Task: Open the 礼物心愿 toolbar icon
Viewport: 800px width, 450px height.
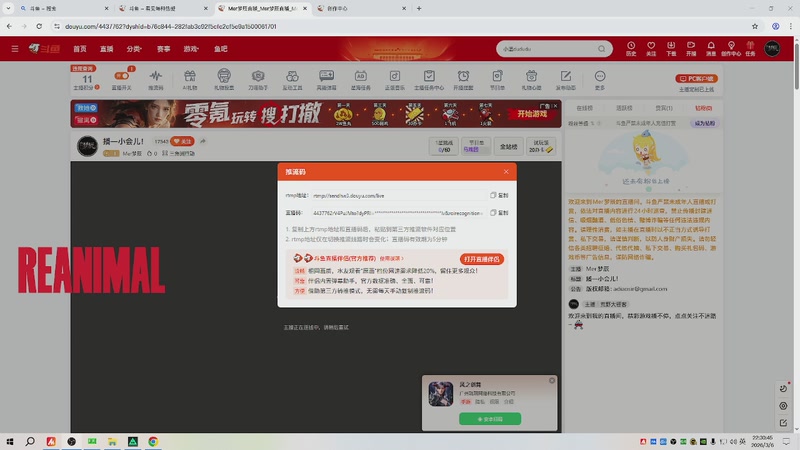Action: (x=532, y=80)
